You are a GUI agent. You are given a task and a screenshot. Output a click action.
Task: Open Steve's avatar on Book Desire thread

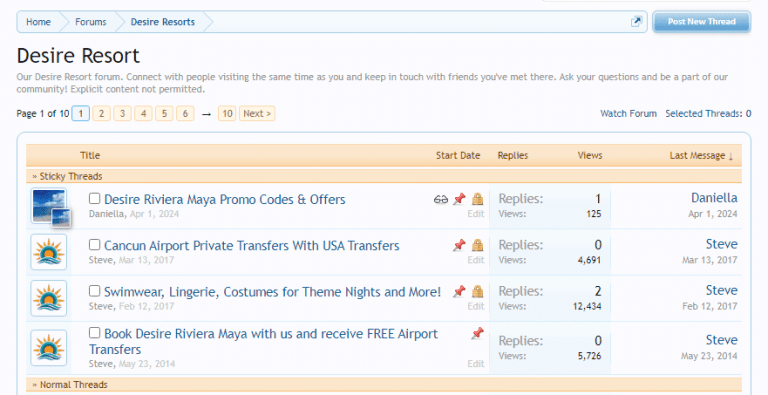[48, 348]
